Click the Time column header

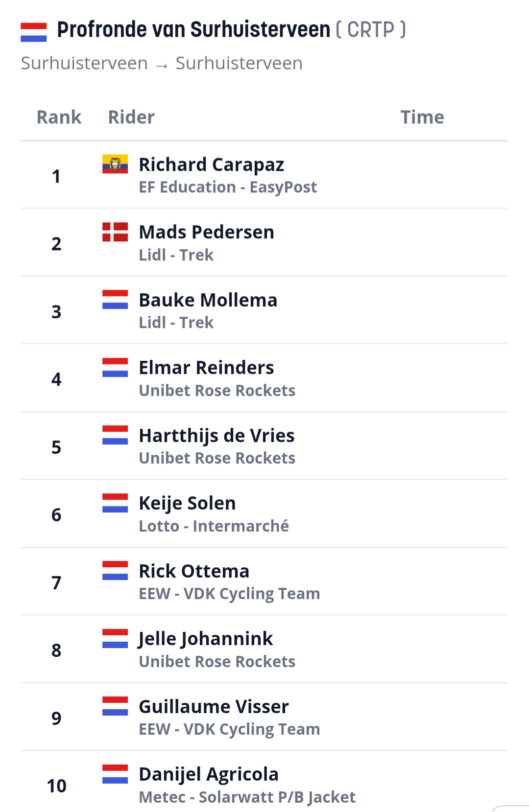(x=422, y=117)
